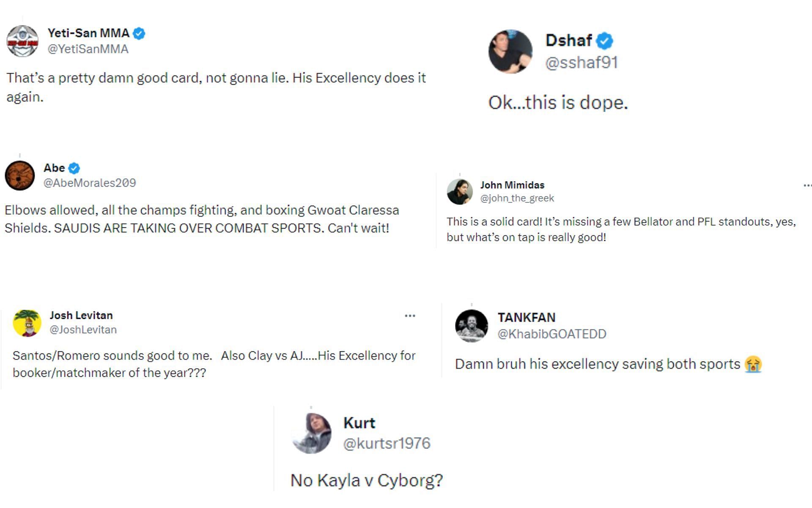Screen dimensions: 812x508
Task: Click Abe's blue verified checkmark
Action: tap(74, 168)
